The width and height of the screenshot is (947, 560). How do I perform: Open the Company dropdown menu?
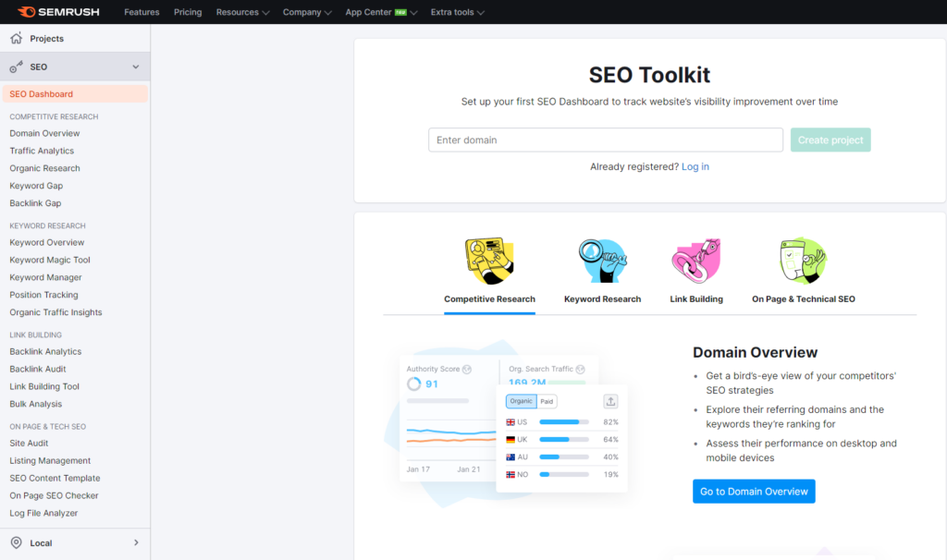(x=307, y=12)
